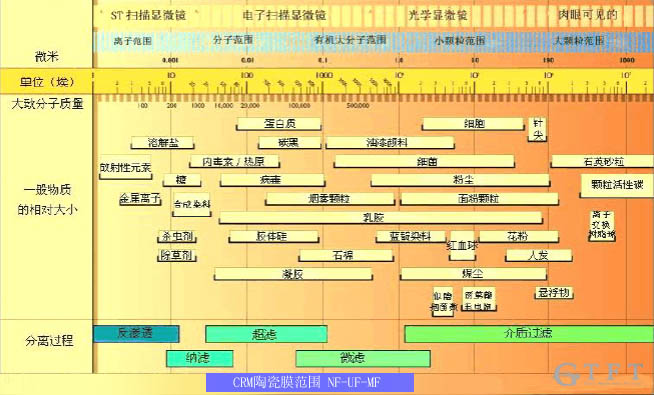Click the CRM陶瓷膜范围 NF-UF-MF banner

tap(310, 382)
